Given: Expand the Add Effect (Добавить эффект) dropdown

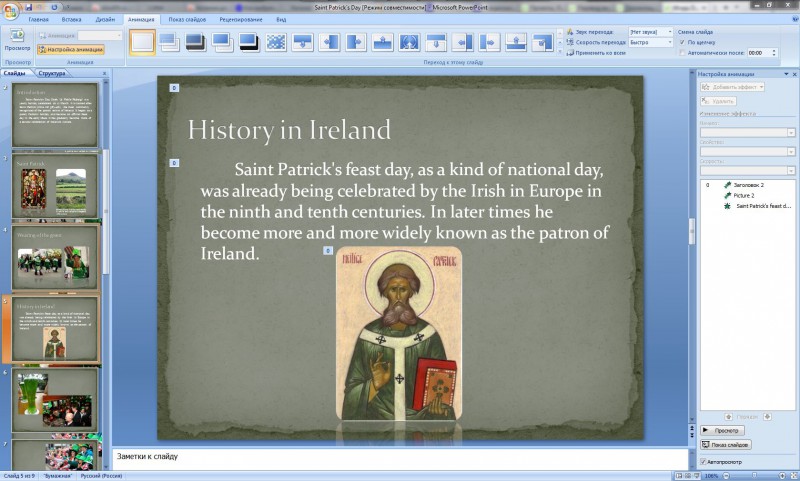Looking at the screenshot, I should click(735, 87).
